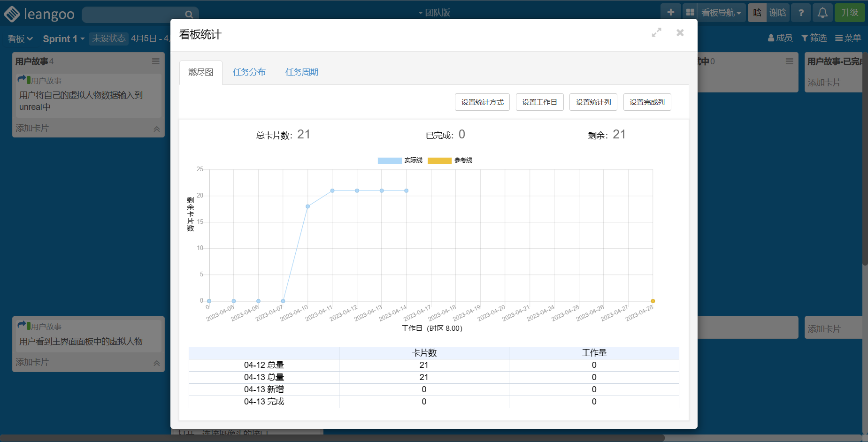Toggle 实际线 legend series
This screenshot has width=868, height=442.
[x=400, y=160]
